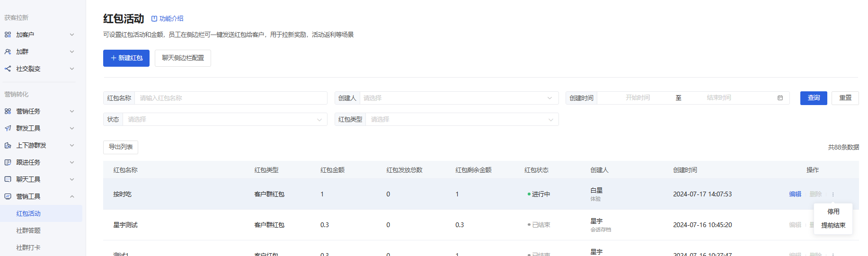This screenshot has height=256, width=868.
Task: Open the 红包类型 dropdown
Action: point(462,119)
